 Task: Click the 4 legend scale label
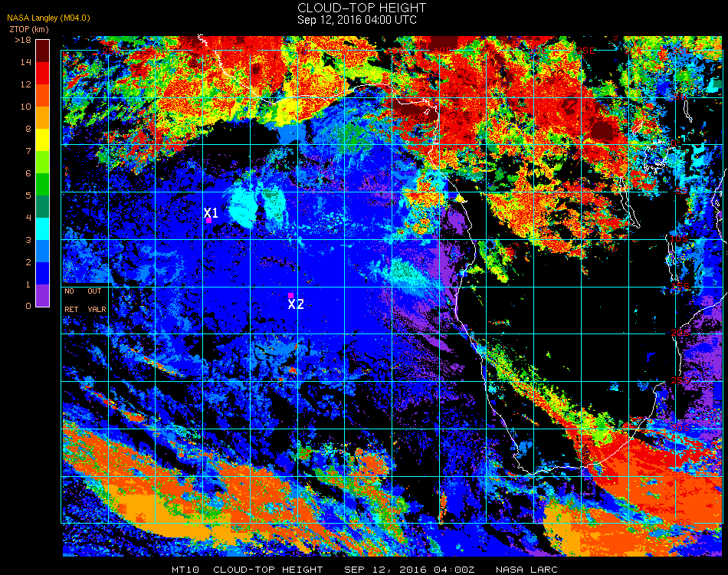pyautogui.click(x=28, y=218)
